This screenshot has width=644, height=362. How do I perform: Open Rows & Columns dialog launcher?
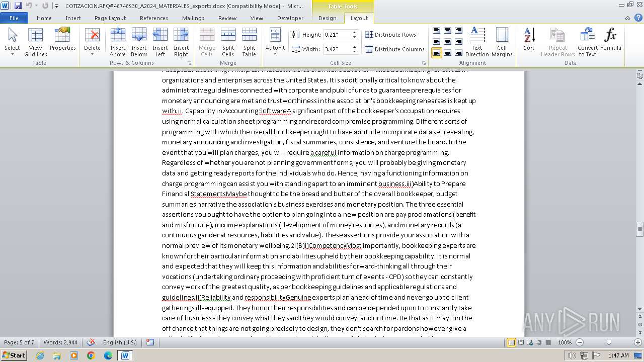pos(189,63)
